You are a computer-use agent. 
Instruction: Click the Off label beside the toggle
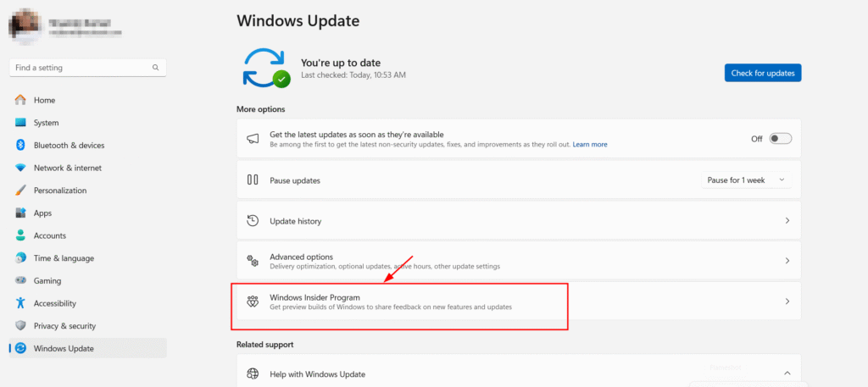757,139
